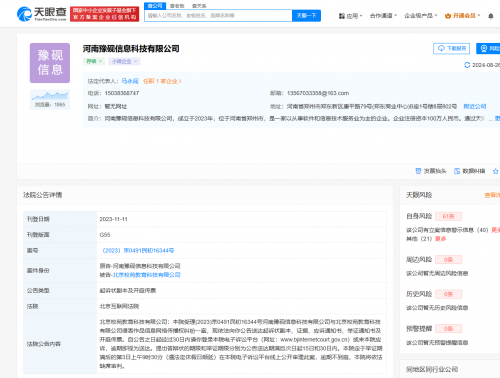Select the 查老板 search tab
The height and width of the screenshot is (378, 500).
coord(177,6)
